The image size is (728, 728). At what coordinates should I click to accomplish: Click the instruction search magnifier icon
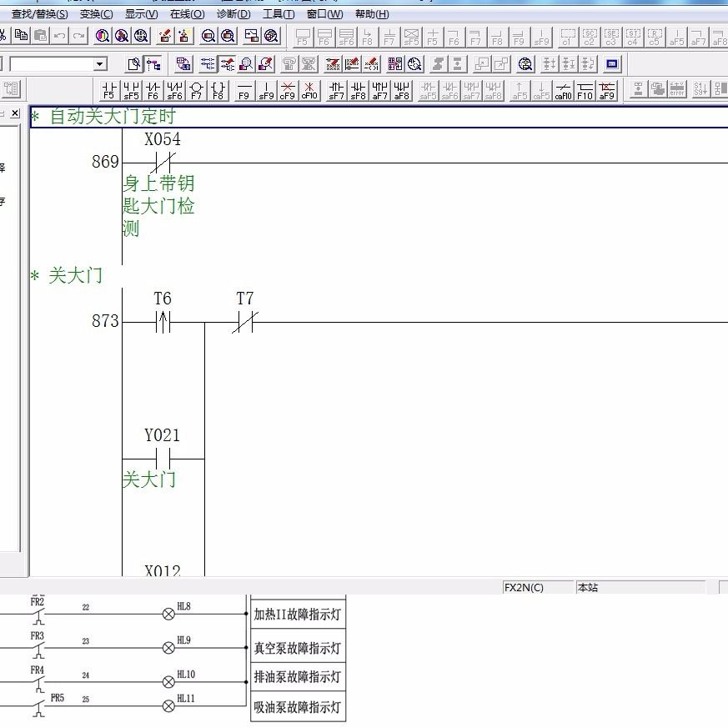coord(122,35)
